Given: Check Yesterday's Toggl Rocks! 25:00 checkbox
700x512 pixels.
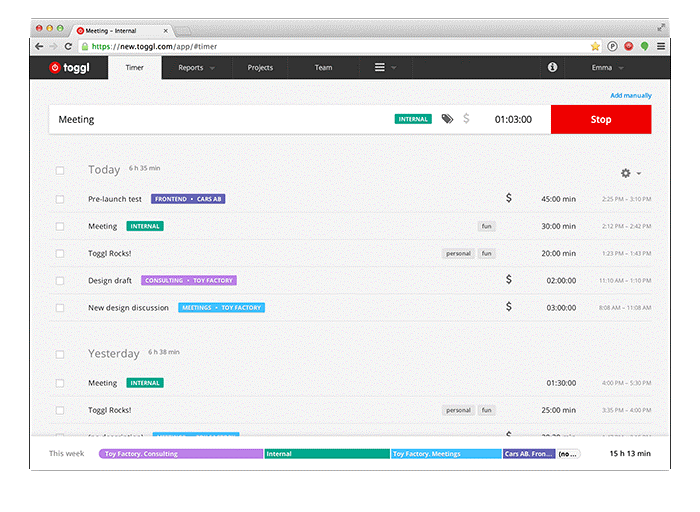Looking at the screenshot, I should pos(60,410).
